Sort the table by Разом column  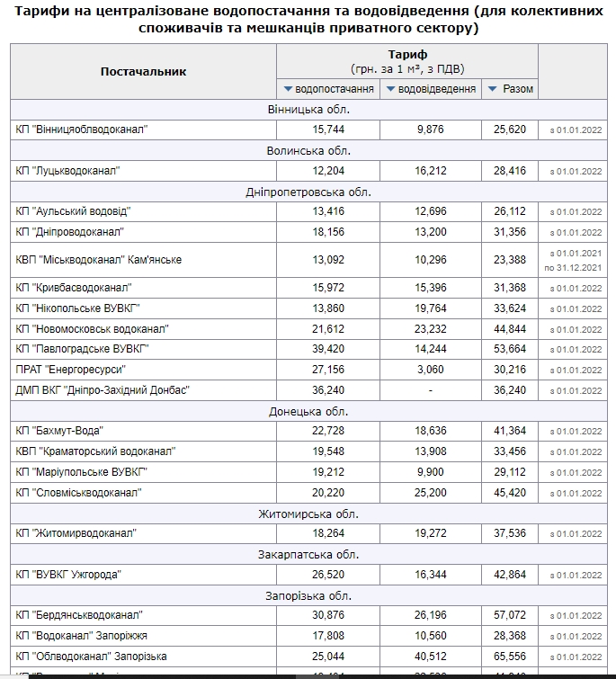pos(492,89)
